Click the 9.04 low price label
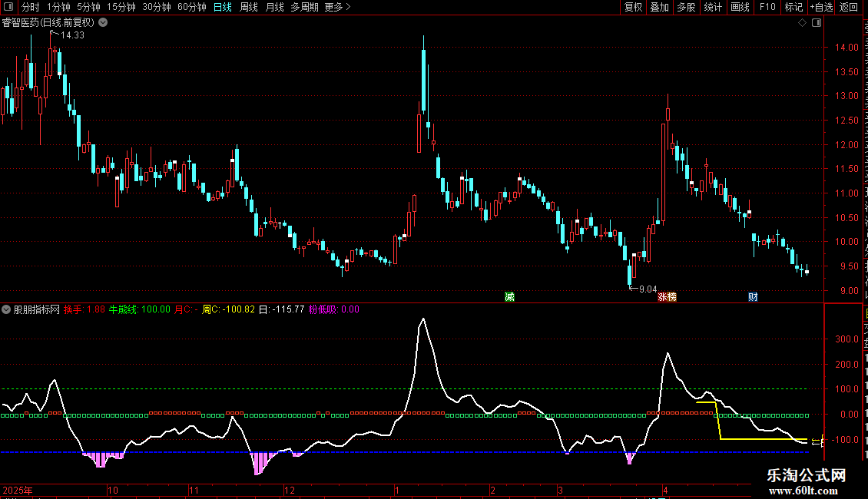This screenshot has height=499, width=868. [x=648, y=289]
